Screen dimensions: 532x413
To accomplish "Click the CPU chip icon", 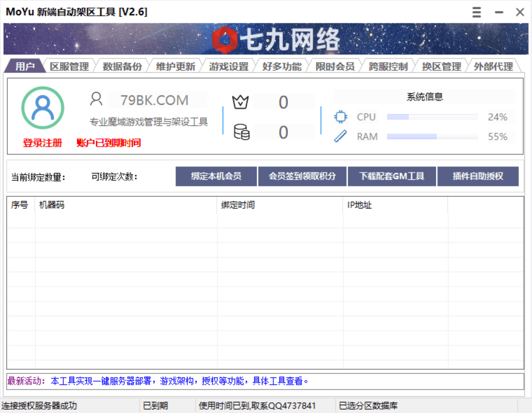I will 341,117.
